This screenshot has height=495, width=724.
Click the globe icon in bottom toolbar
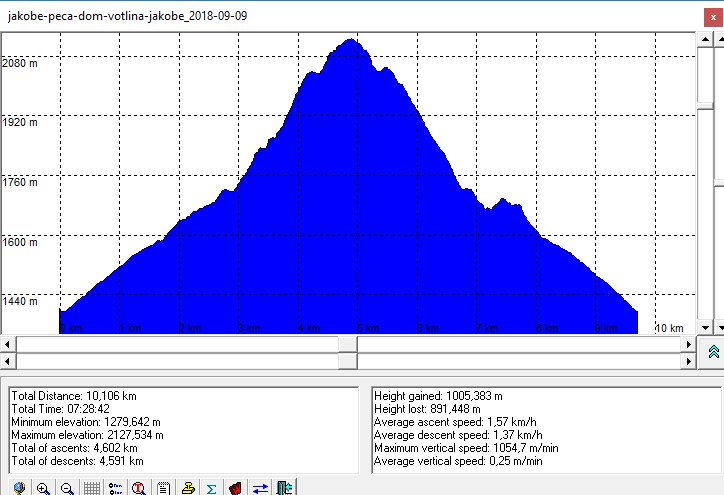18,488
